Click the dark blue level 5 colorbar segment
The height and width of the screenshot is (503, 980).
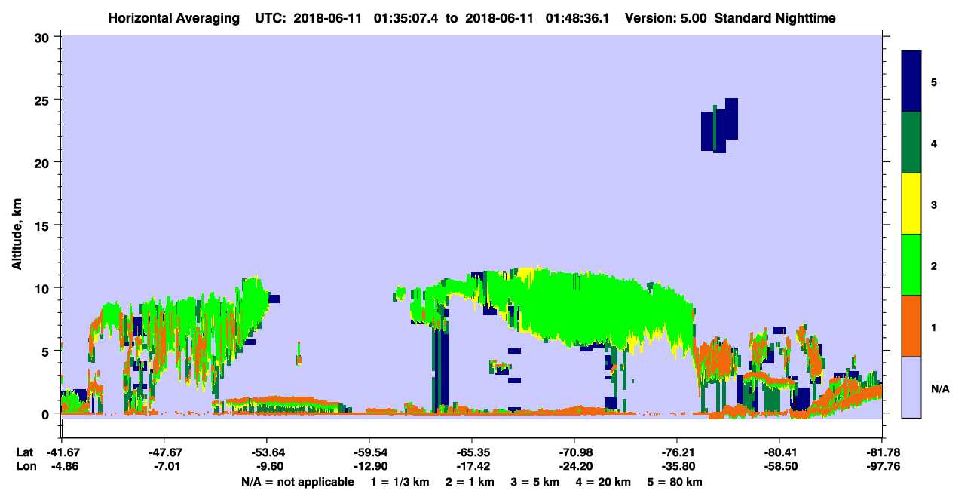(x=911, y=81)
